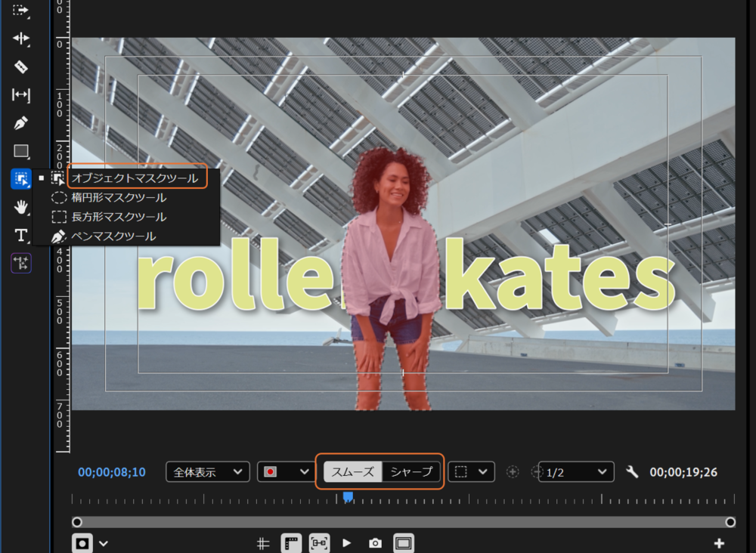Switch to the Hand tool
The height and width of the screenshot is (553, 756).
tap(20, 207)
